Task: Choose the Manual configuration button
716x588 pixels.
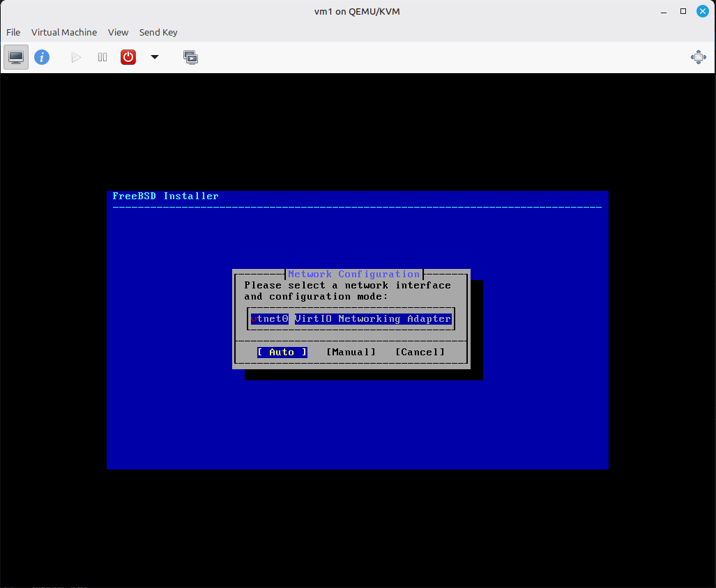Action: (351, 353)
